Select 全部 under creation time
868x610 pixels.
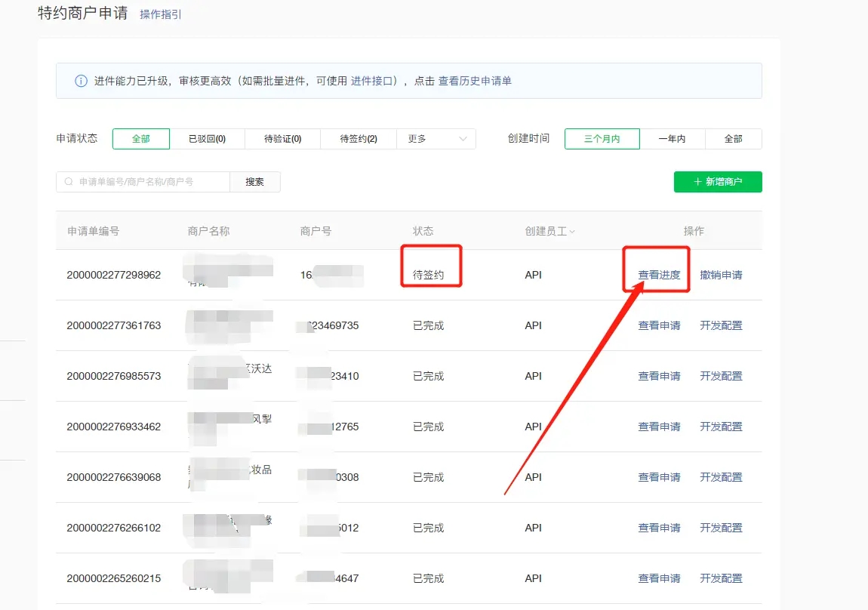(733, 139)
